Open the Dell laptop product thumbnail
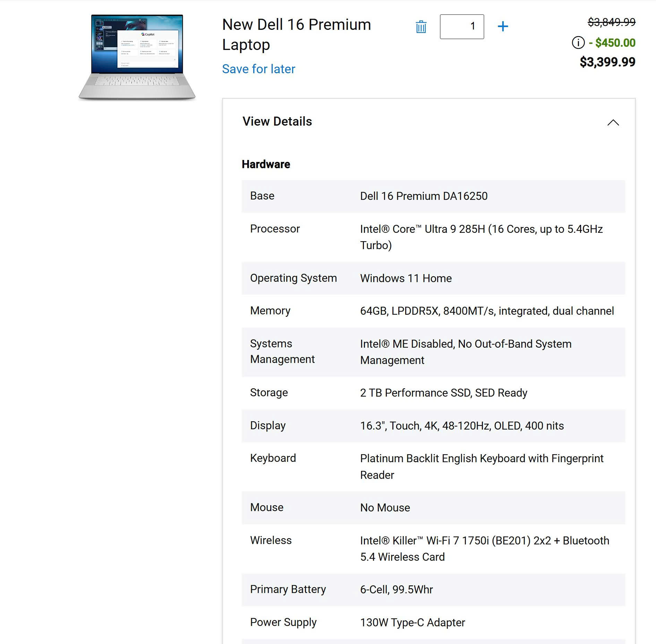The width and height of the screenshot is (656, 644). [x=137, y=58]
